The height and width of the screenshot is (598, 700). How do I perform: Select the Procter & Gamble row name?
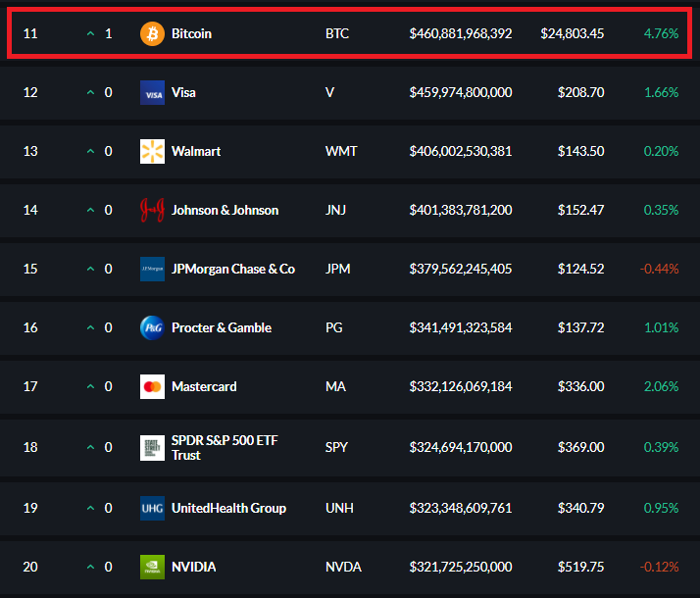click(x=222, y=328)
